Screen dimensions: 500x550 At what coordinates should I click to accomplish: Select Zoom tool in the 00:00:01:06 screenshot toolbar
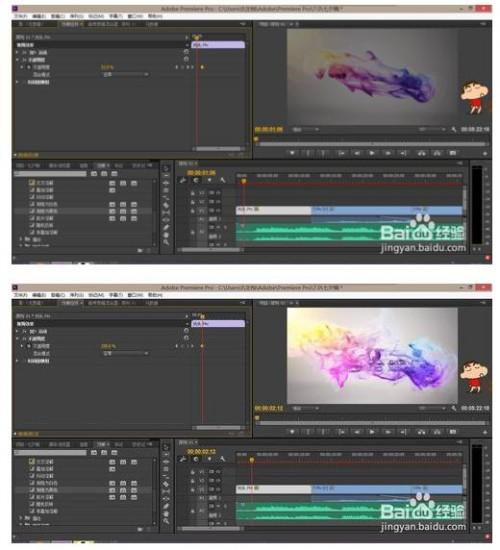166,242
